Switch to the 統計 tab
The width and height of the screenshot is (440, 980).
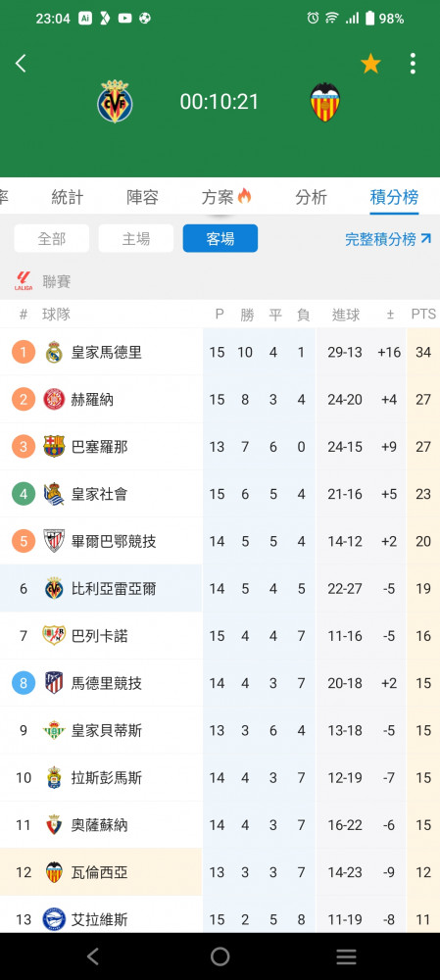tap(68, 198)
